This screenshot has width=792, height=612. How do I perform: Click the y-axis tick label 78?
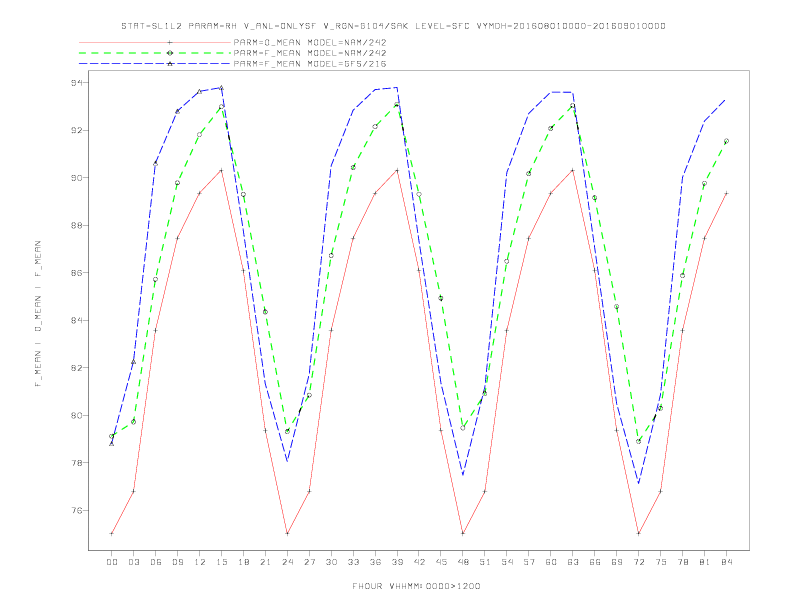point(76,463)
